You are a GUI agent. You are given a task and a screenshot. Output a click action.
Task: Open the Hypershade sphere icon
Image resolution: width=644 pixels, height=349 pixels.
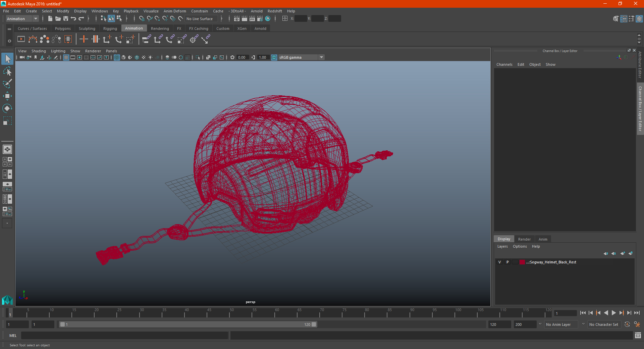pos(268,19)
